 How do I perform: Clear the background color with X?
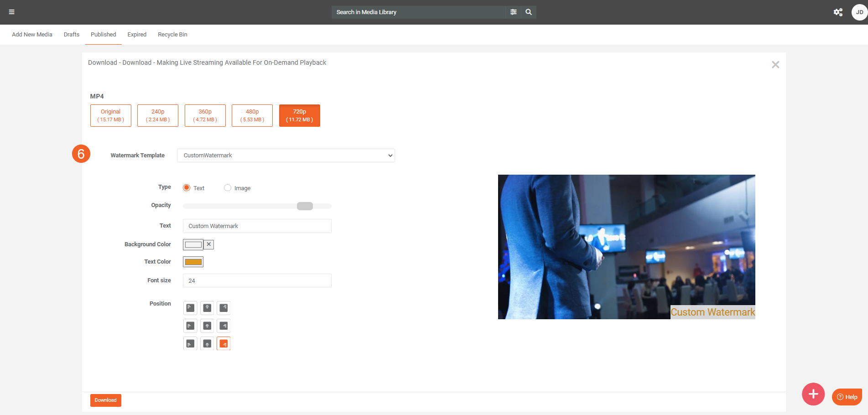tap(209, 244)
